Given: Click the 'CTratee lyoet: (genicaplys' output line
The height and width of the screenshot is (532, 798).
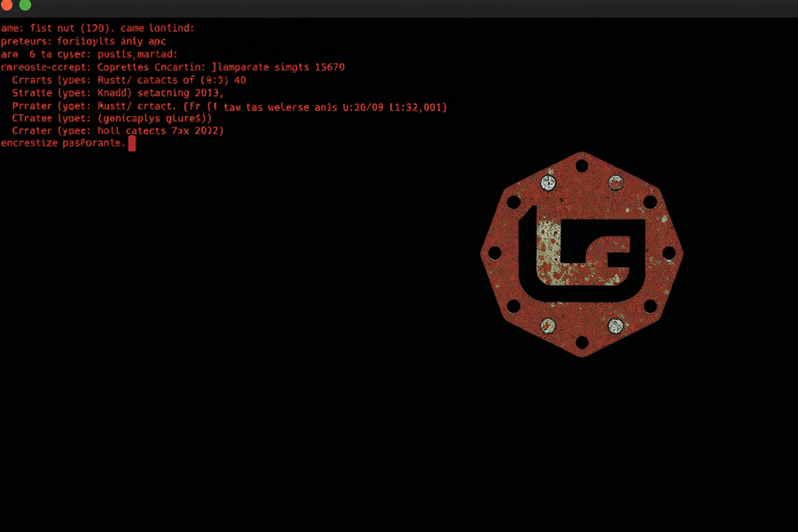Looking at the screenshot, I should point(112,118).
